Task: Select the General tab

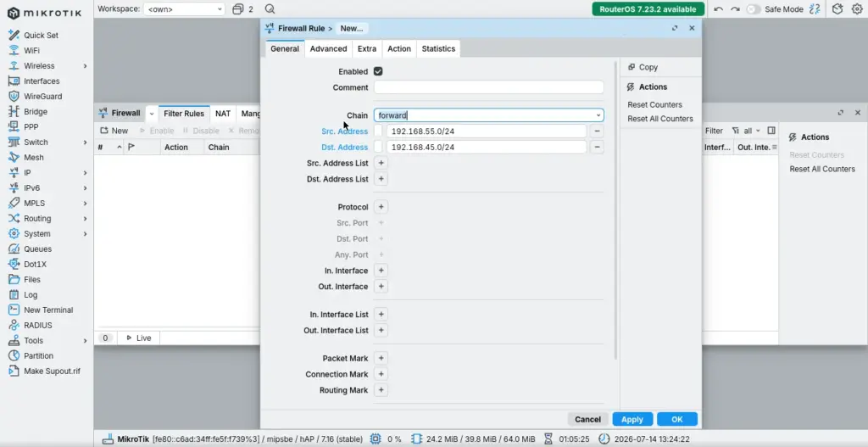Action: click(285, 48)
